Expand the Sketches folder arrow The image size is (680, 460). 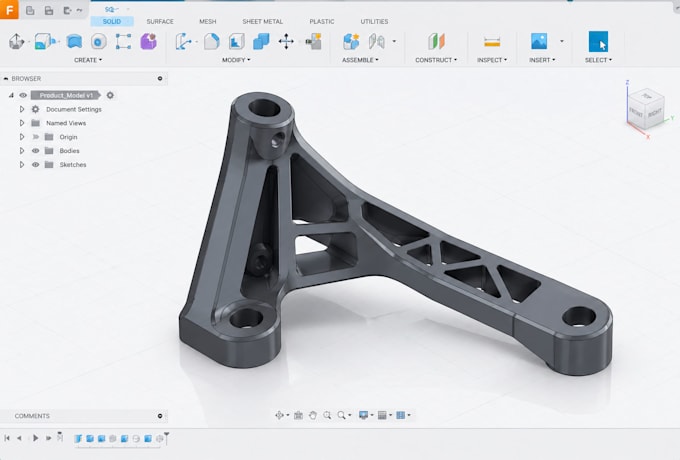(22, 165)
